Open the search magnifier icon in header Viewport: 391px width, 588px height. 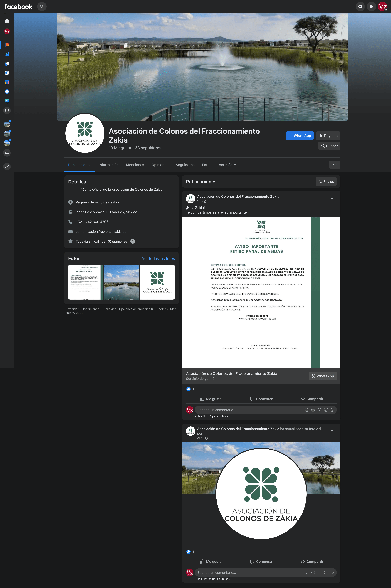click(x=42, y=7)
